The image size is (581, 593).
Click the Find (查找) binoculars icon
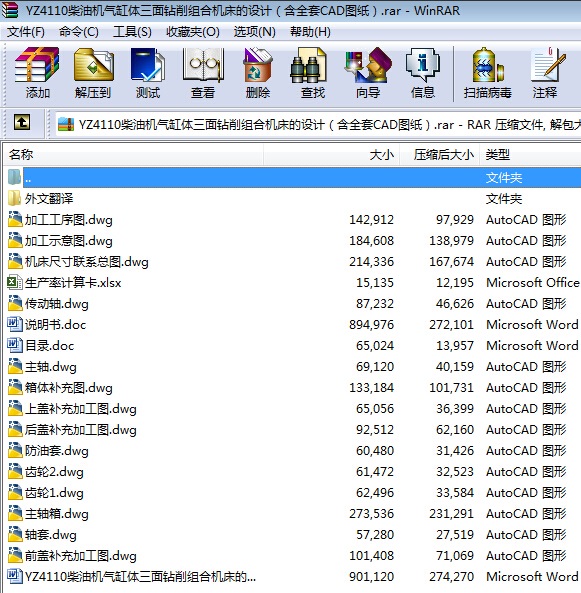308,65
